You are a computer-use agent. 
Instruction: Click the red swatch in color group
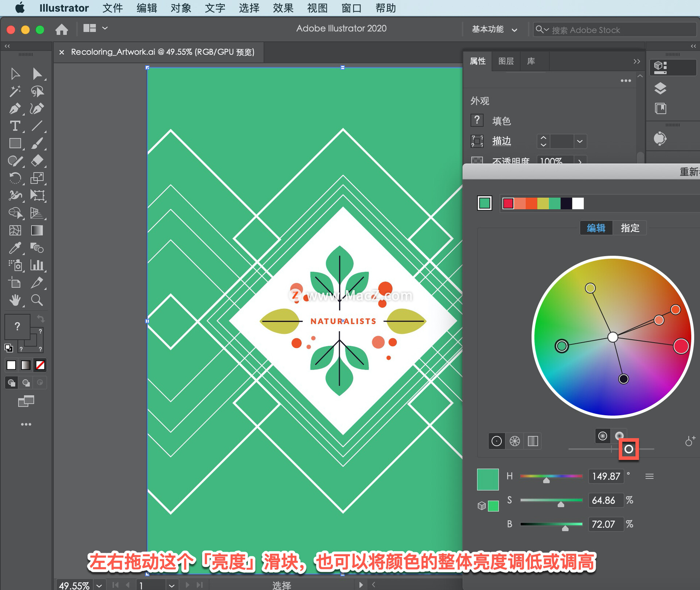click(x=508, y=203)
